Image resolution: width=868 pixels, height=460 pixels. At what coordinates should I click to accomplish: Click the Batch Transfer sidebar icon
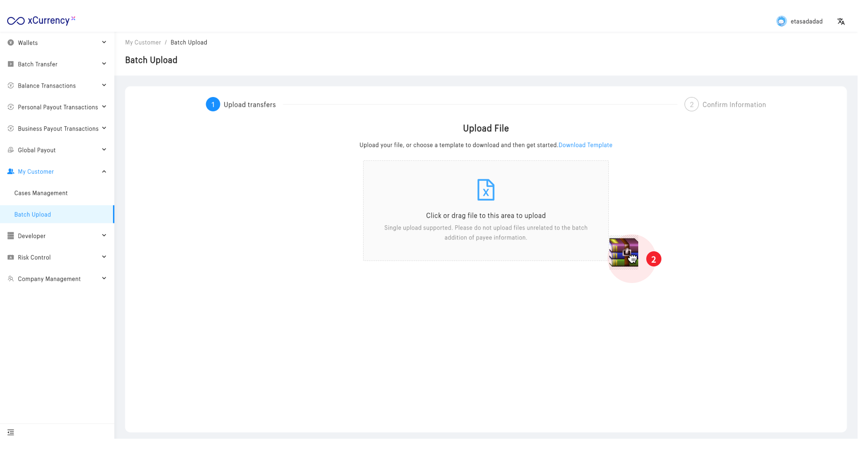coord(10,64)
